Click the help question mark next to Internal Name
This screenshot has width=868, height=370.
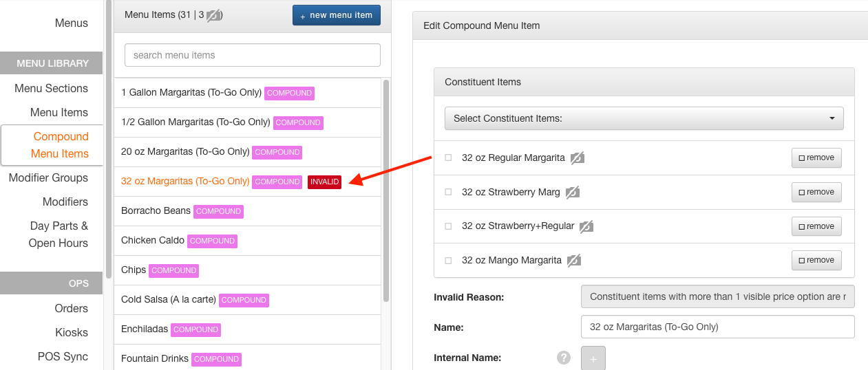coord(564,358)
